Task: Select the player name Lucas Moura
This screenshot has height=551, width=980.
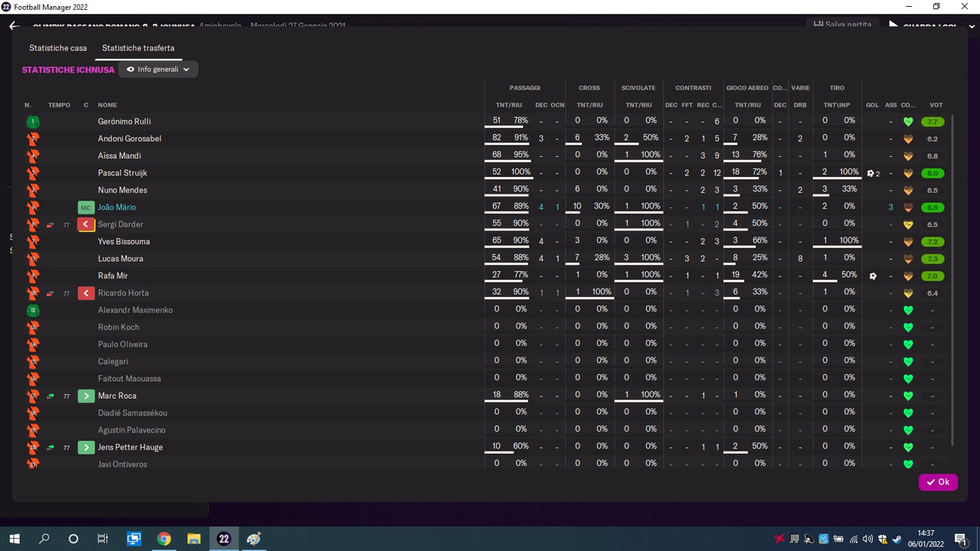Action: point(120,259)
